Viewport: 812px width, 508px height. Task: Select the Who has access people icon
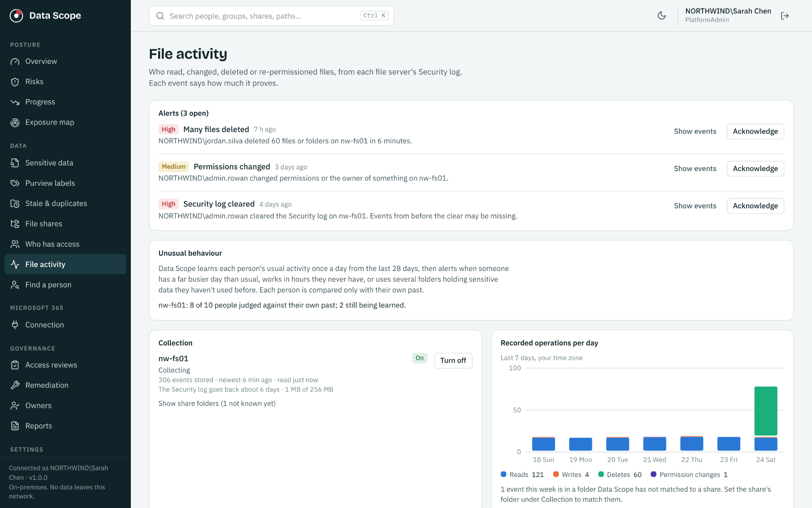15,244
